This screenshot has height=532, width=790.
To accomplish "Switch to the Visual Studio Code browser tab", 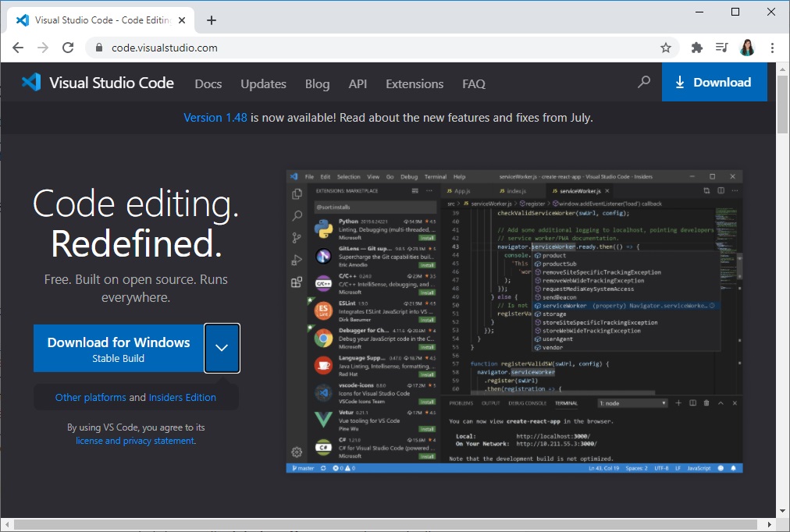I will 98,19.
